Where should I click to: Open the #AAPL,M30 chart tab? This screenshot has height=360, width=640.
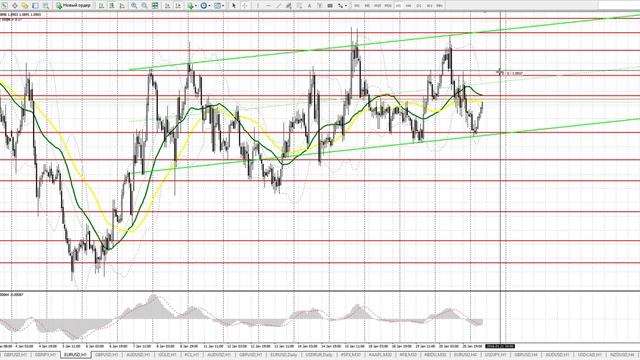tap(380, 355)
